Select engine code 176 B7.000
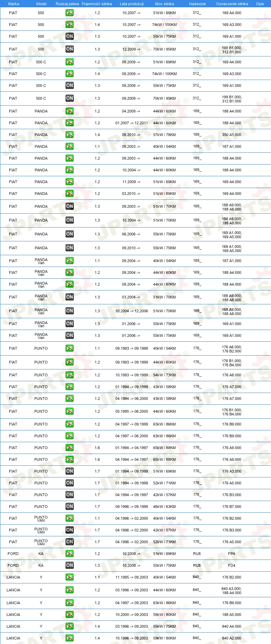Viewport: 271px width, 644px height. point(232,507)
